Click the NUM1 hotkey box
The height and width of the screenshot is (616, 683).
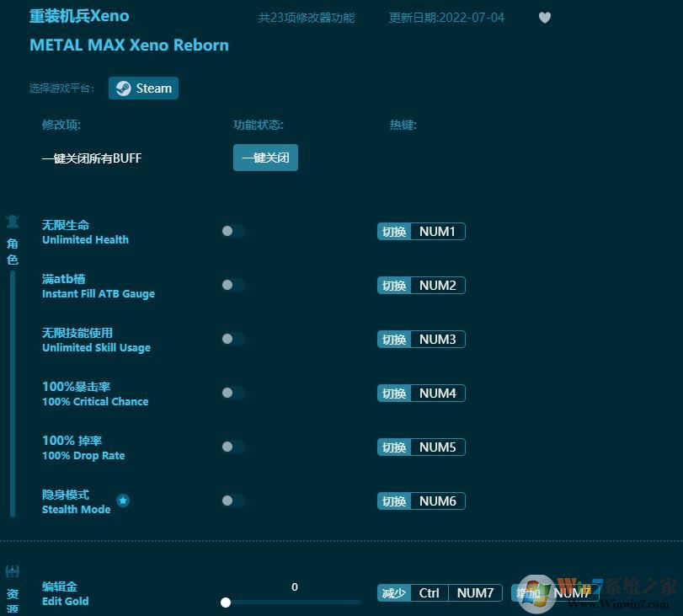pos(437,232)
